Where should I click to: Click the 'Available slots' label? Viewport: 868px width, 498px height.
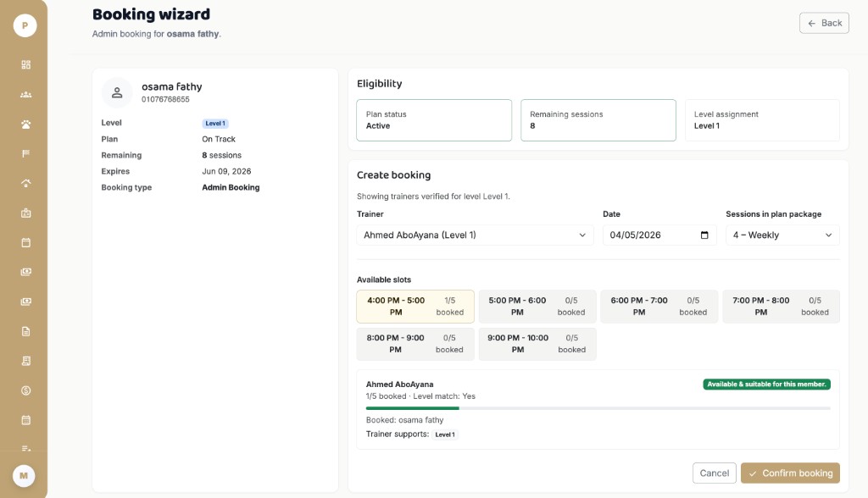384,280
